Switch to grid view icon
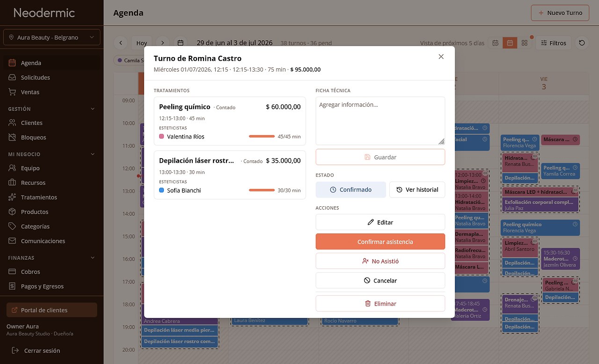Screen dimensions: 599x364 (x=525, y=43)
